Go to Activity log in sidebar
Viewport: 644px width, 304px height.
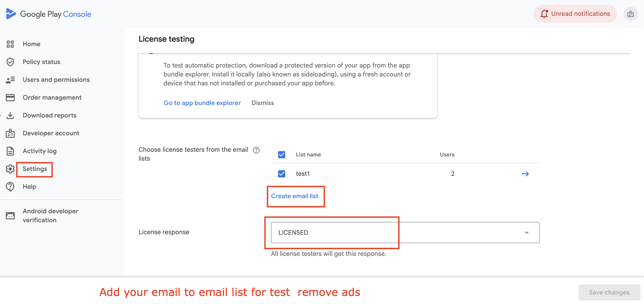[39, 151]
